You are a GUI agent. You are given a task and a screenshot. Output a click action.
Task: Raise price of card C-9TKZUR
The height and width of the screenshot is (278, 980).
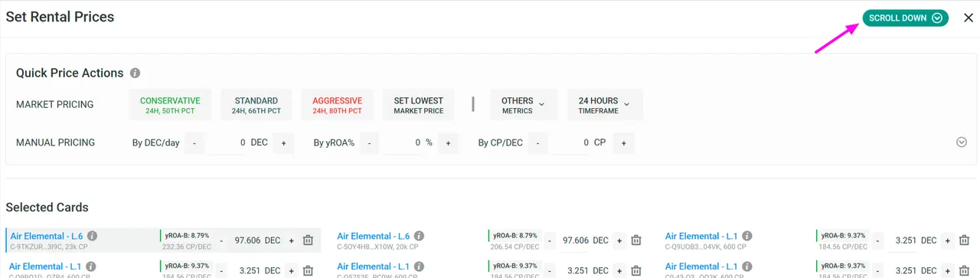pyautogui.click(x=291, y=240)
